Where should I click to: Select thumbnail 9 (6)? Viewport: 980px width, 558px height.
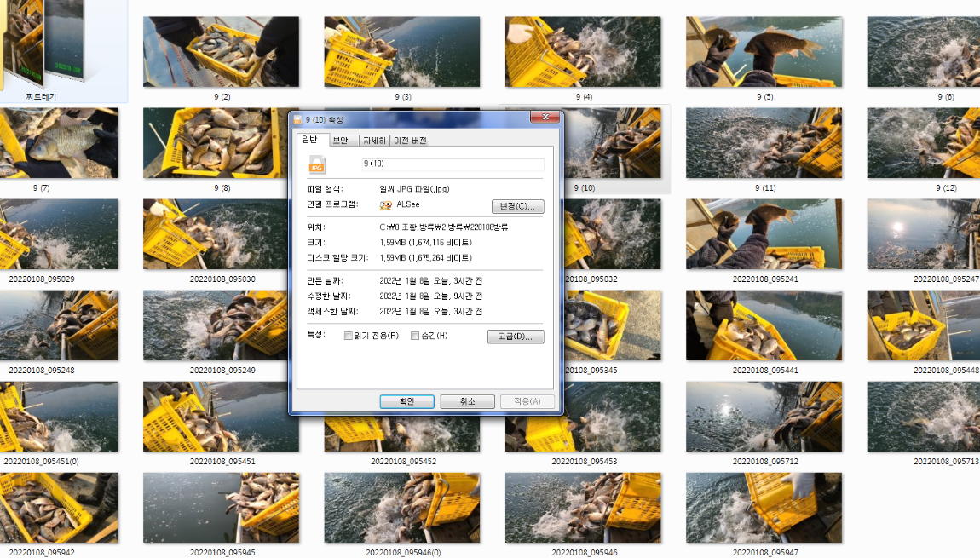click(924, 52)
